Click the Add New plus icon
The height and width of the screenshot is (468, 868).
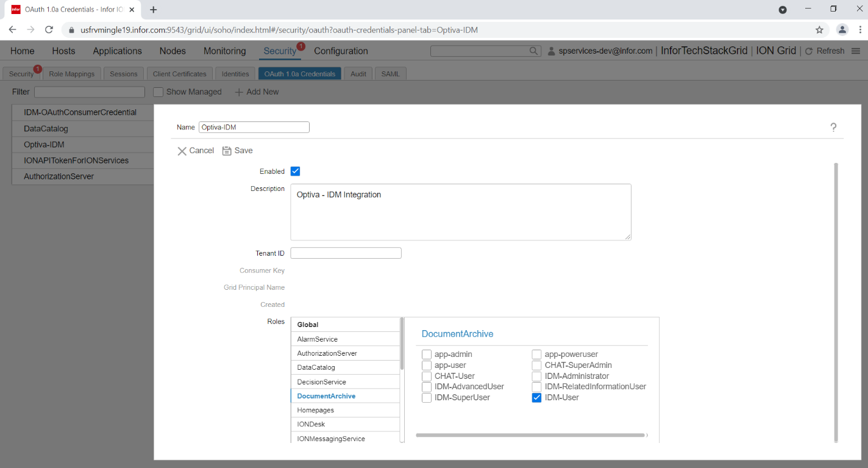click(x=238, y=92)
